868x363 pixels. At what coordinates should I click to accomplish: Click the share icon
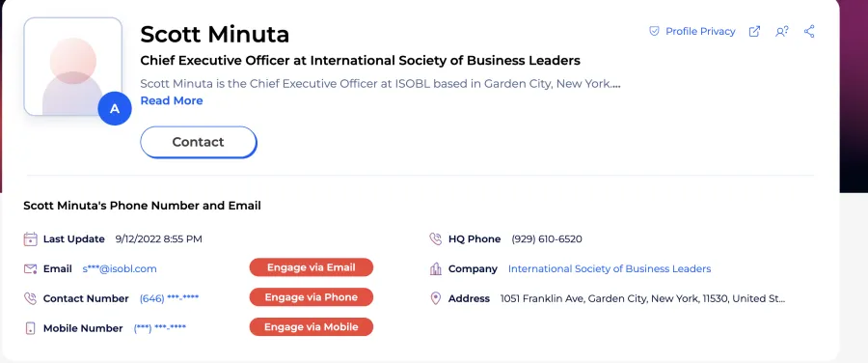point(809,32)
